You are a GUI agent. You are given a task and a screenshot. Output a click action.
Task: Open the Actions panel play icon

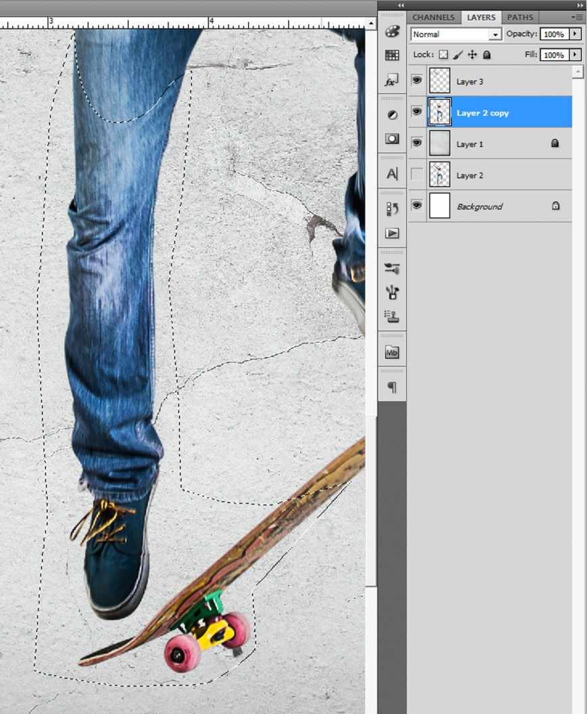392,233
